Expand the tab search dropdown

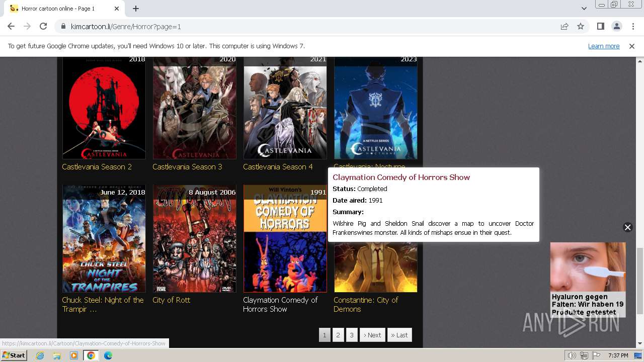tap(584, 9)
